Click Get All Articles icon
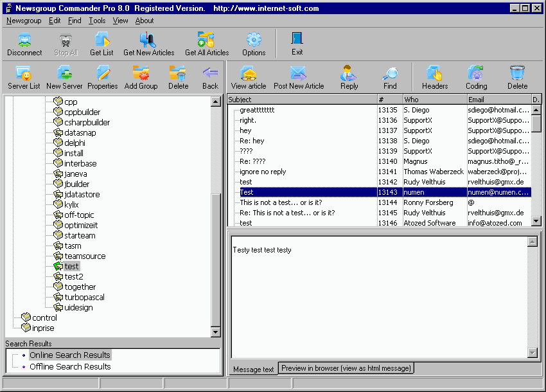Image resolution: width=546 pixels, height=392 pixels. pyautogui.click(x=206, y=44)
